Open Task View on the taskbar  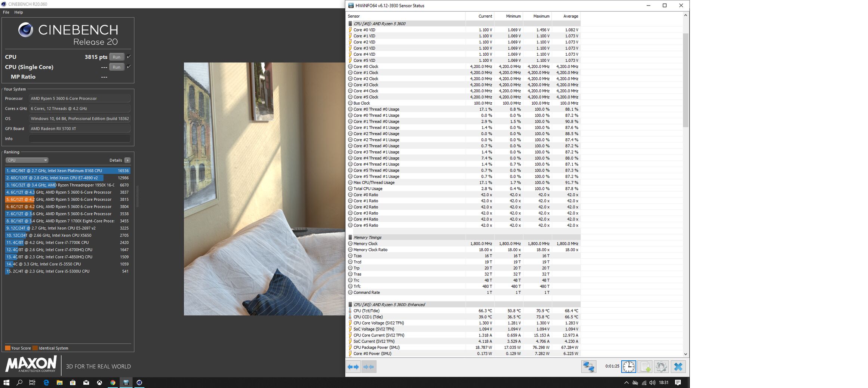33,382
